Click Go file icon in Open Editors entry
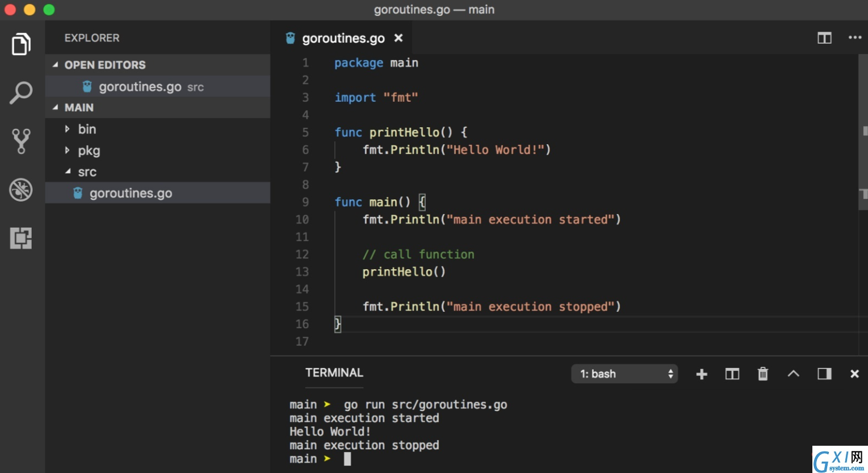Image resolution: width=868 pixels, height=473 pixels. (x=87, y=86)
